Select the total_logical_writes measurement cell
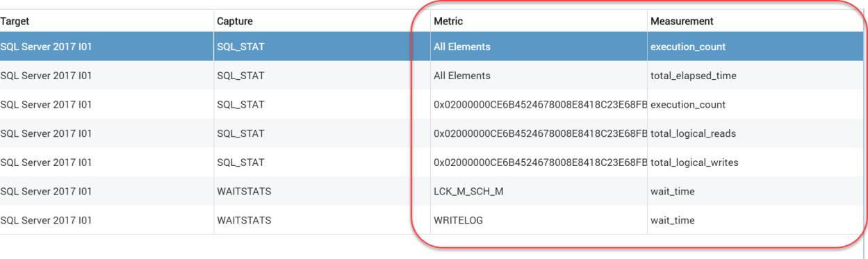This screenshot has width=868, height=259. [x=694, y=162]
